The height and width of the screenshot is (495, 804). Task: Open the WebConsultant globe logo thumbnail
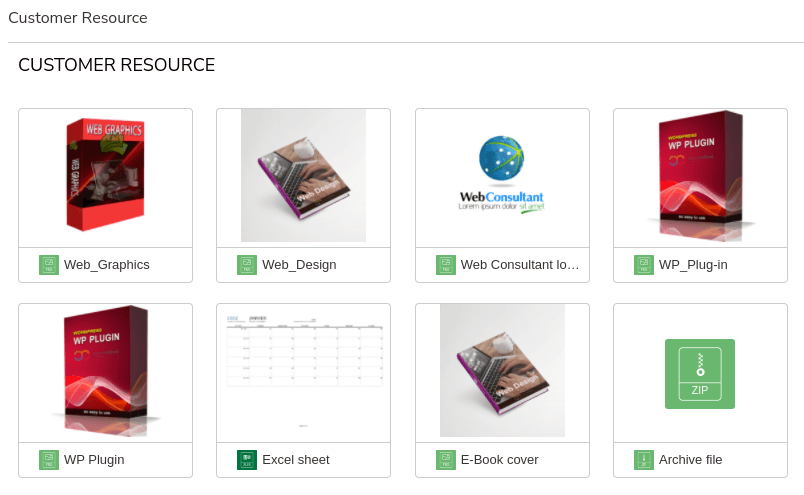502,176
